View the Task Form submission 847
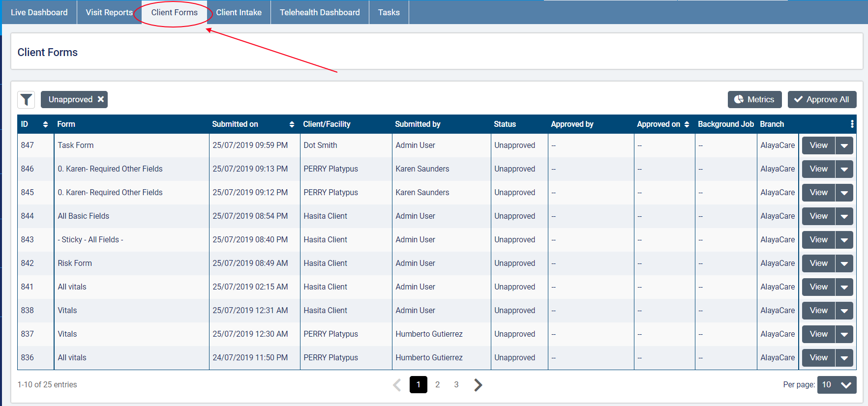 pyautogui.click(x=818, y=145)
